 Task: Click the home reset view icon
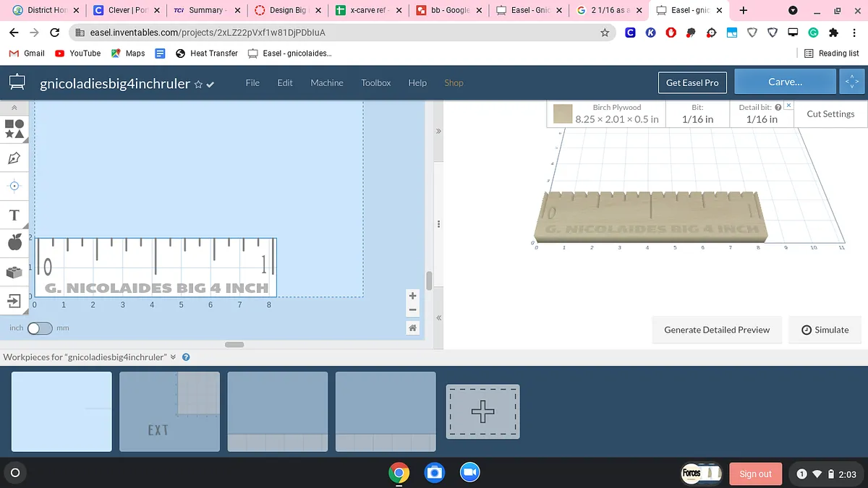[x=412, y=328]
